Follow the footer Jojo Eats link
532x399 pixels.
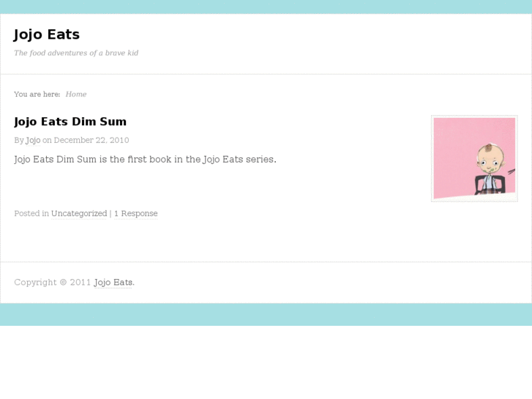coord(113,283)
